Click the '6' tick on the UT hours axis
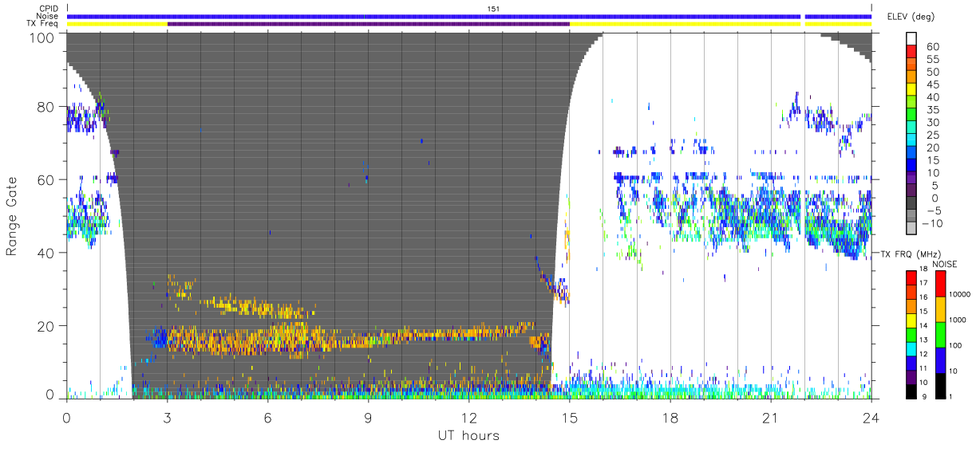This screenshot has height=452, width=980. point(268,417)
